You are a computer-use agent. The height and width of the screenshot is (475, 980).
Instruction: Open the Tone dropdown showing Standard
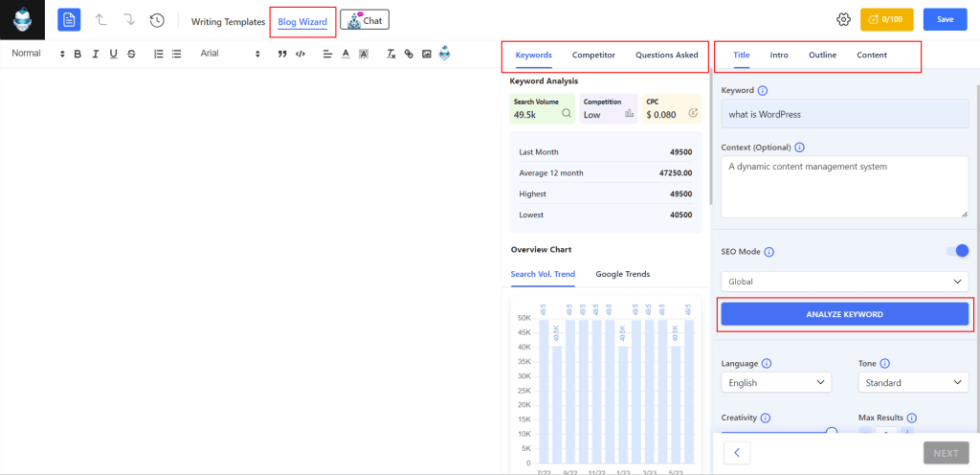(x=913, y=382)
